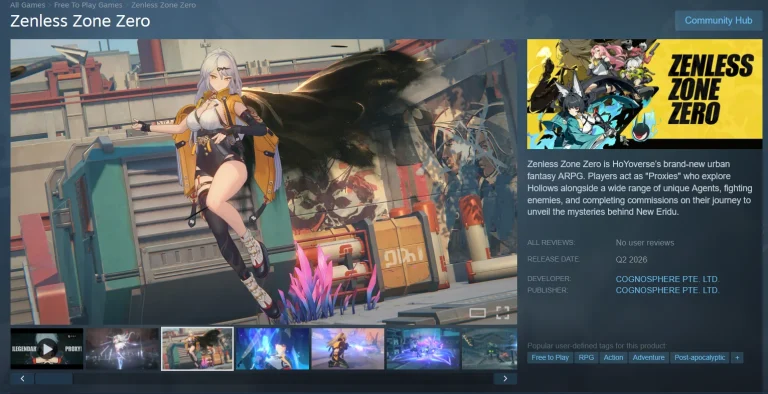Click the main screenshot of flying character
This screenshot has width=768, height=394.
pyautogui.click(x=264, y=182)
